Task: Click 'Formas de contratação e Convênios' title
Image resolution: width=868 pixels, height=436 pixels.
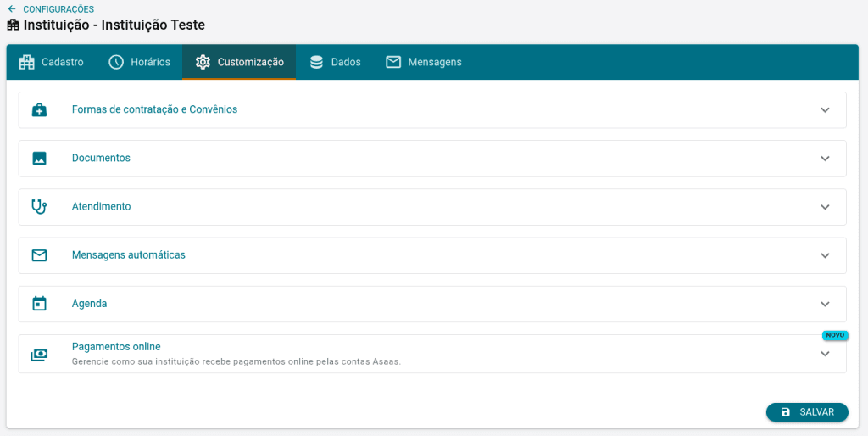Action: (x=154, y=109)
